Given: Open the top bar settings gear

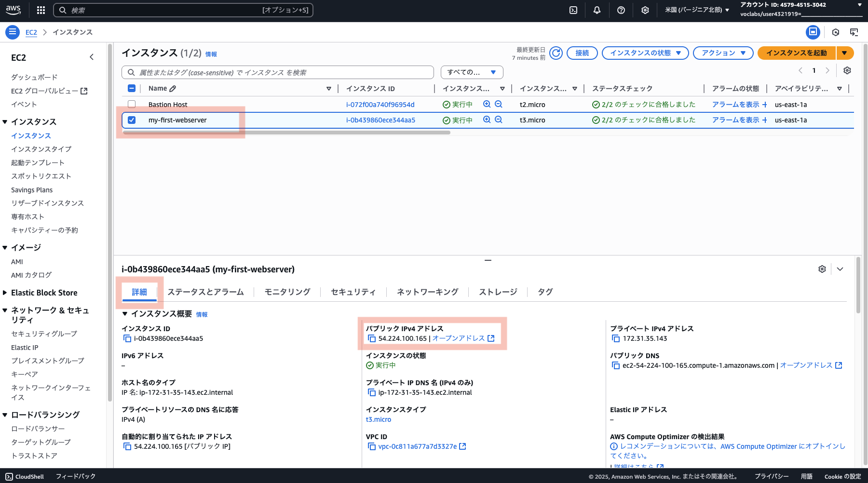Looking at the screenshot, I should tap(645, 10).
